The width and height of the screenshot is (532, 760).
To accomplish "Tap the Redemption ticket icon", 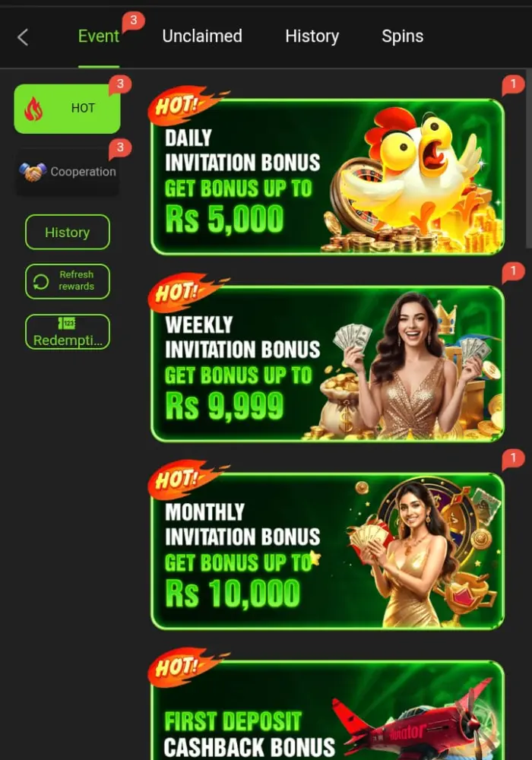I will [x=67, y=323].
